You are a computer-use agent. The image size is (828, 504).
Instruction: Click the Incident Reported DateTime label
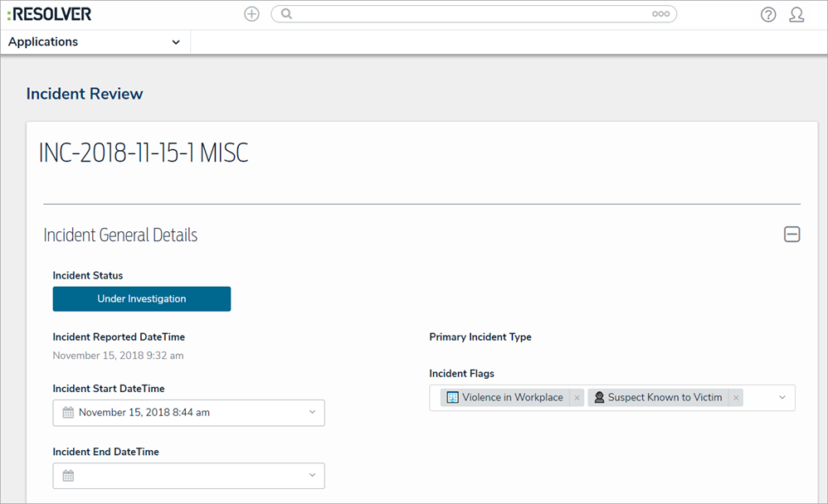click(x=119, y=337)
